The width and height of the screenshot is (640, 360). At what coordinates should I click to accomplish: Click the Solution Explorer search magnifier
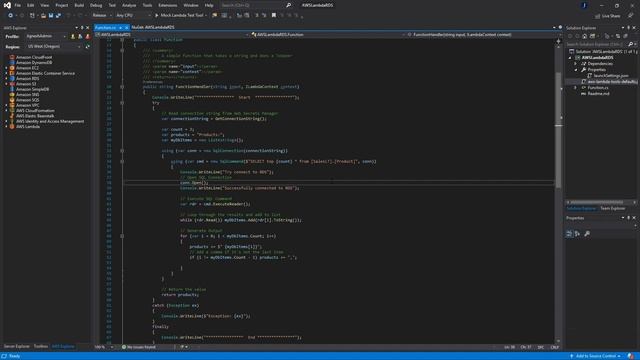point(631,44)
